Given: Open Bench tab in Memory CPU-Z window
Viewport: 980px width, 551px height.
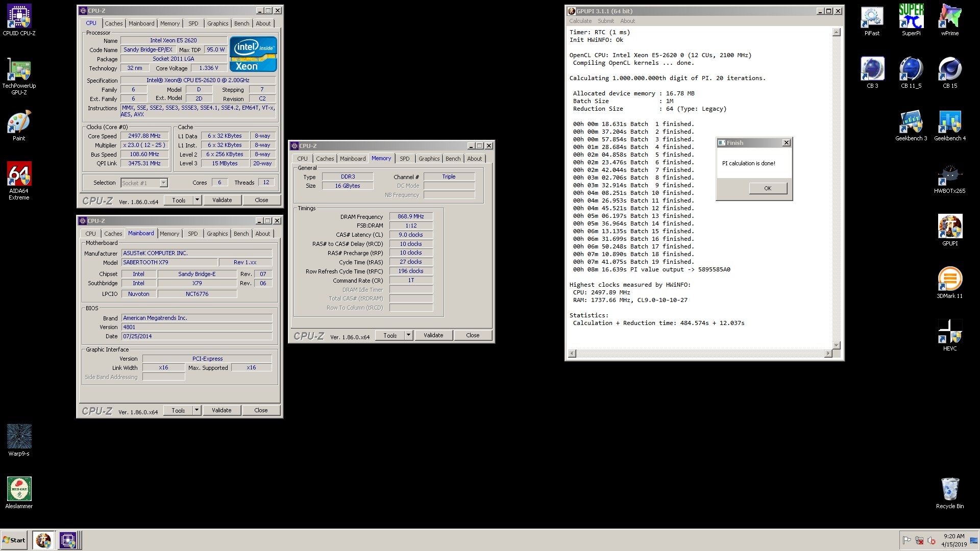Looking at the screenshot, I should click(453, 159).
